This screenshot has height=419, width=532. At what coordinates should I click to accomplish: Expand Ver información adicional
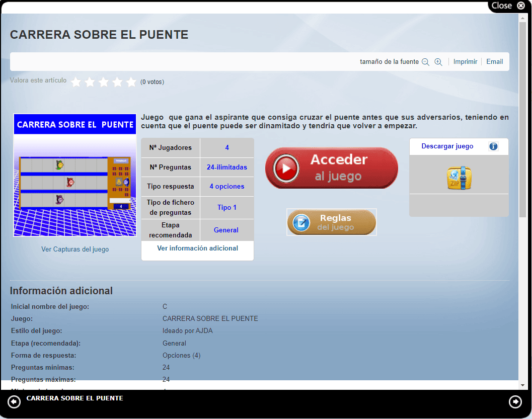[197, 248]
